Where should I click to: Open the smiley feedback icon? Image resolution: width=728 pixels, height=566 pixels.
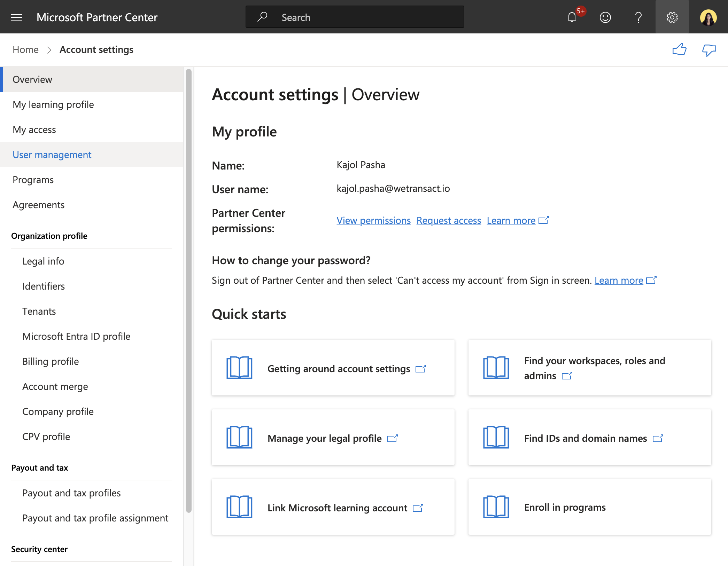coord(605,17)
